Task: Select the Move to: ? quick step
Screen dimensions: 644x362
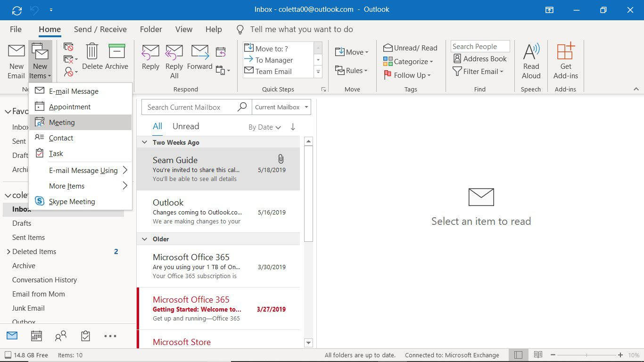Action: [x=278, y=49]
